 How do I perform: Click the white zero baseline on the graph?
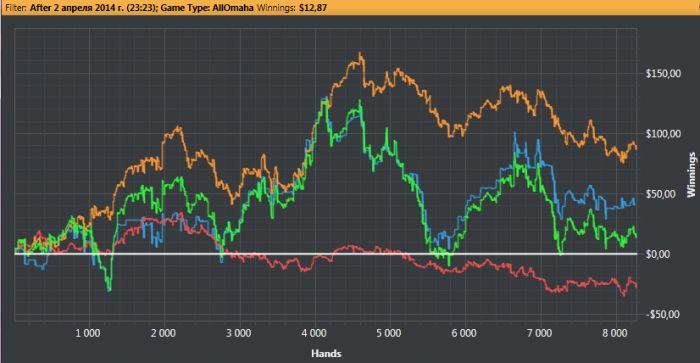coord(326,254)
